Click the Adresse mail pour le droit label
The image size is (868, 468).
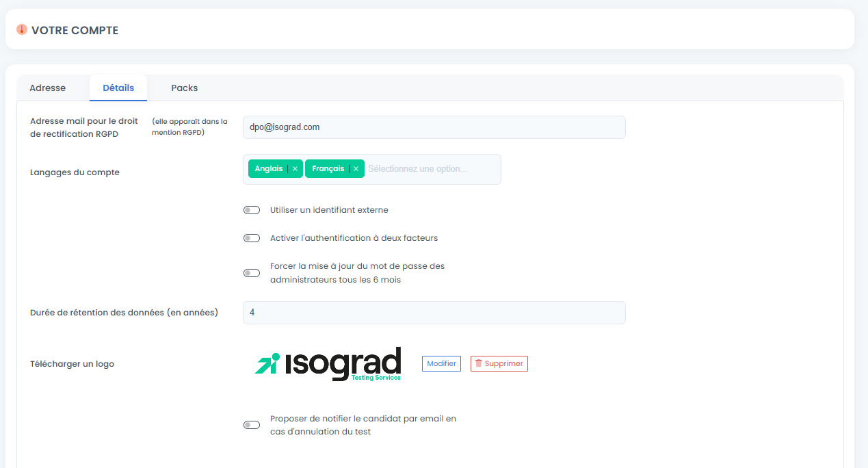84,127
